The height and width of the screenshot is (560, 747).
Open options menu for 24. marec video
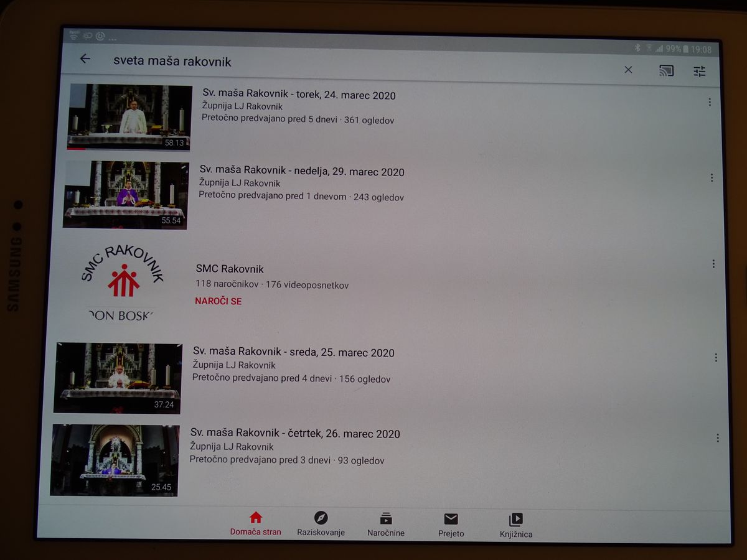click(x=710, y=102)
